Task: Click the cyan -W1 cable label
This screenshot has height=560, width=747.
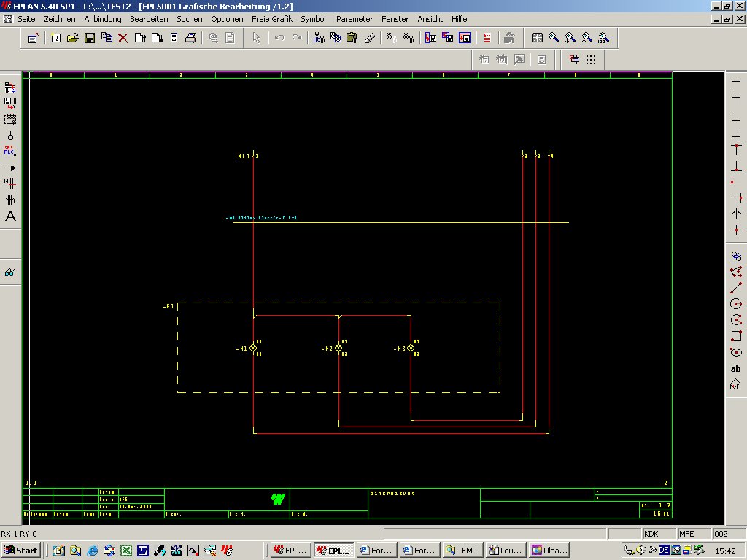Action: [261, 217]
